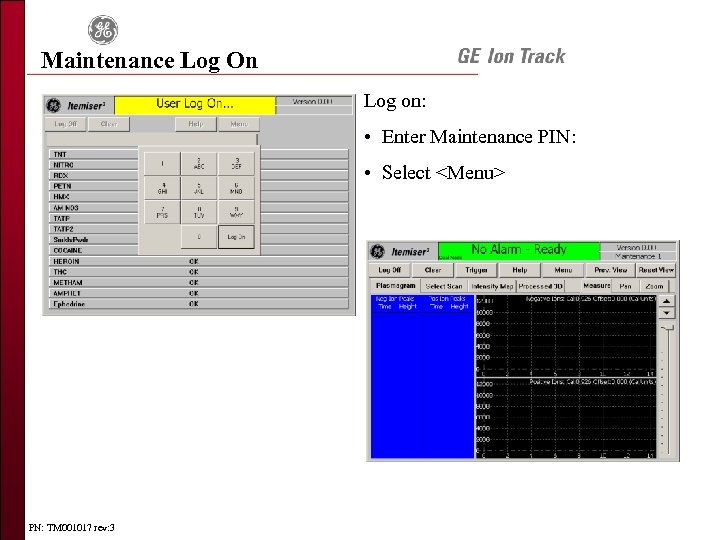Tap keypad key 3 DEF
The height and width of the screenshot is (540, 720).
coord(236,163)
